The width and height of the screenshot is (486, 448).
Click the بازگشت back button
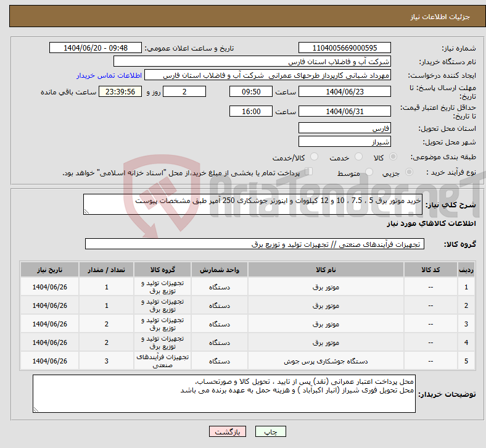coord(228,431)
